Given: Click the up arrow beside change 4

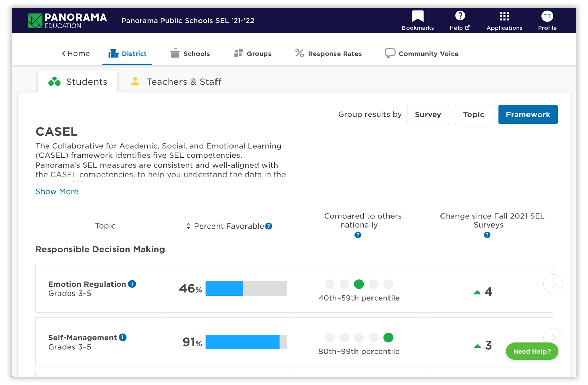Looking at the screenshot, I should 477,292.
